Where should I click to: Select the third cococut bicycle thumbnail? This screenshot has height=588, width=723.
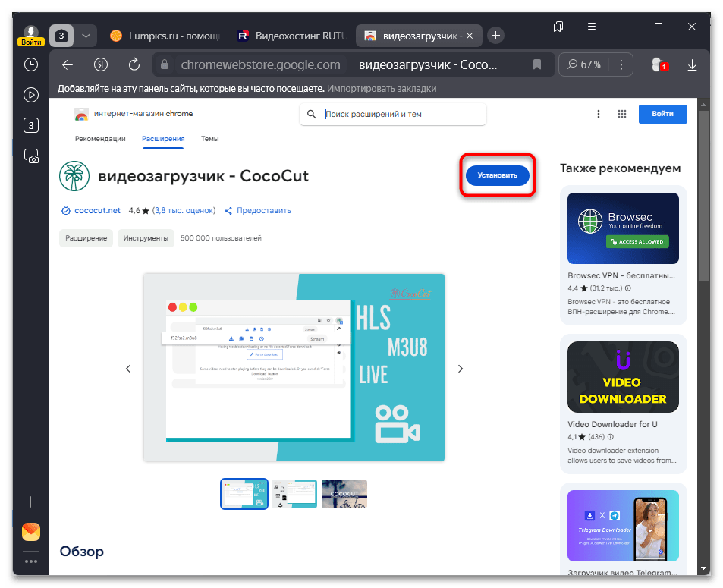pyautogui.click(x=344, y=494)
